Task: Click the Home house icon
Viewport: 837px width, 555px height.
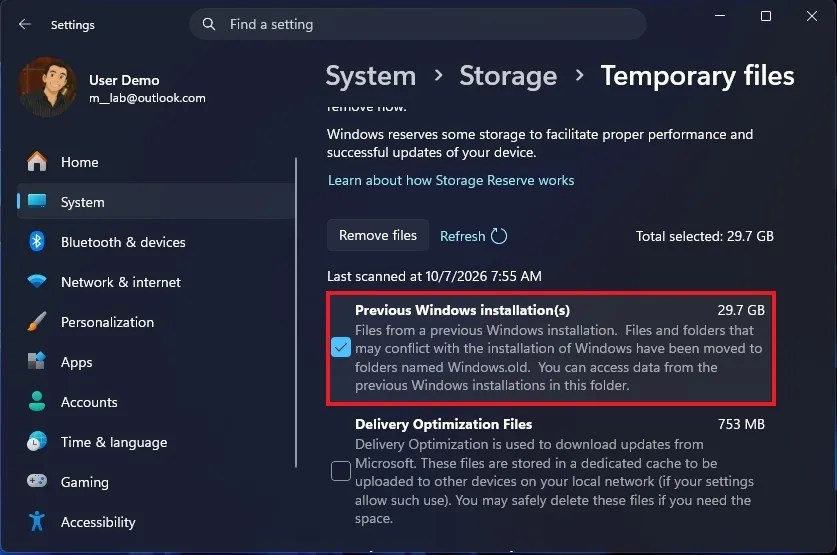Action: 37,161
